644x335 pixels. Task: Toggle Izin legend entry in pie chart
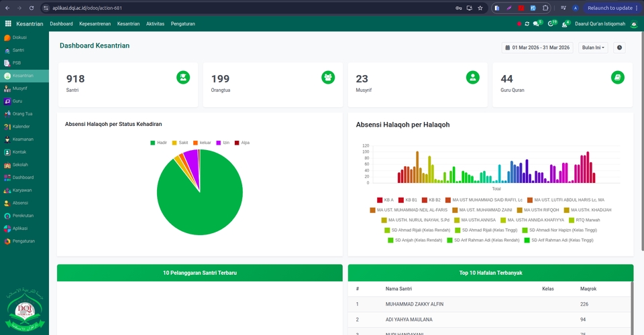[222, 143]
